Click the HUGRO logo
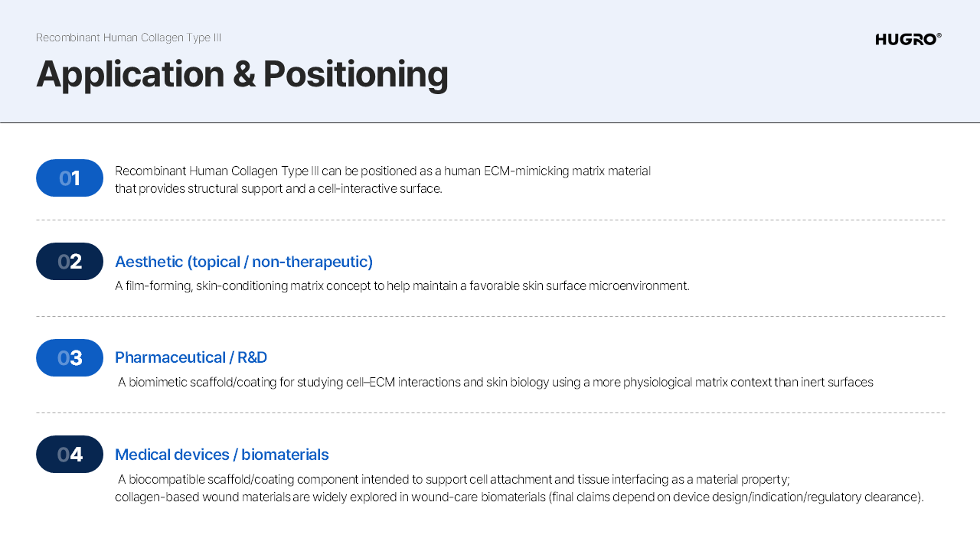The image size is (980, 551). [x=906, y=39]
